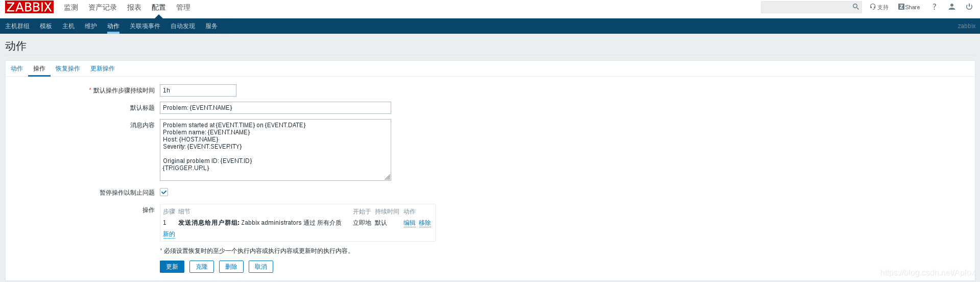Click the search magnifier icon

855,7
